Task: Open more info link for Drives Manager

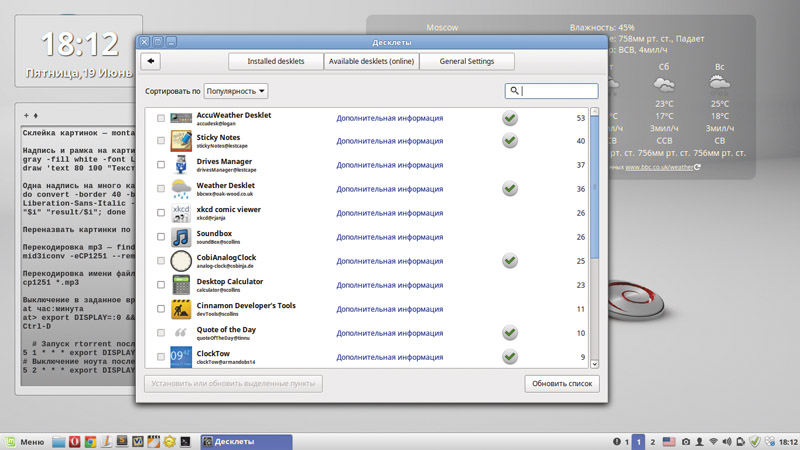Action: point(389,165)
